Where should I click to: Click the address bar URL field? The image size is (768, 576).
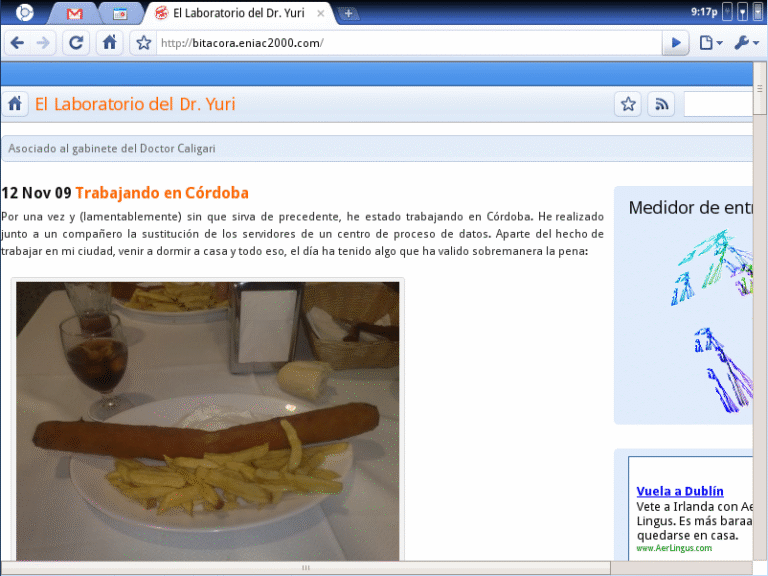pyautogui.click(x=410, y=43)
